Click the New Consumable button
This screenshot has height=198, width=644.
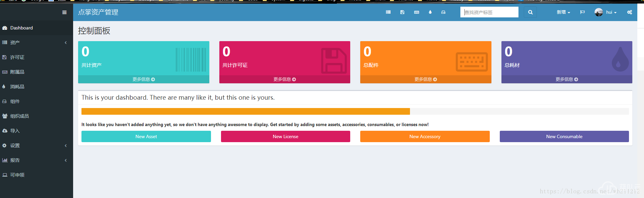pyautogui.click(x=564, y=136)
